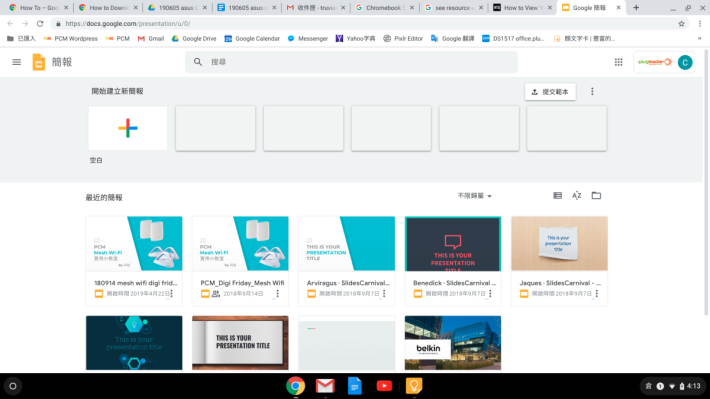Image resolution: width=710 pixels, height=399 pixels.
Task: Open template gallery more options menu
Action: 592,91
